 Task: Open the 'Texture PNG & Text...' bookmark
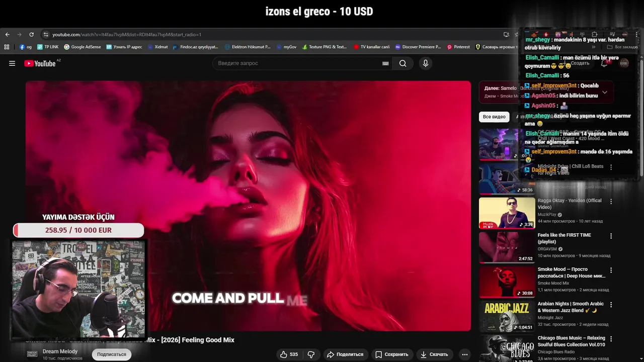(325, 47)
